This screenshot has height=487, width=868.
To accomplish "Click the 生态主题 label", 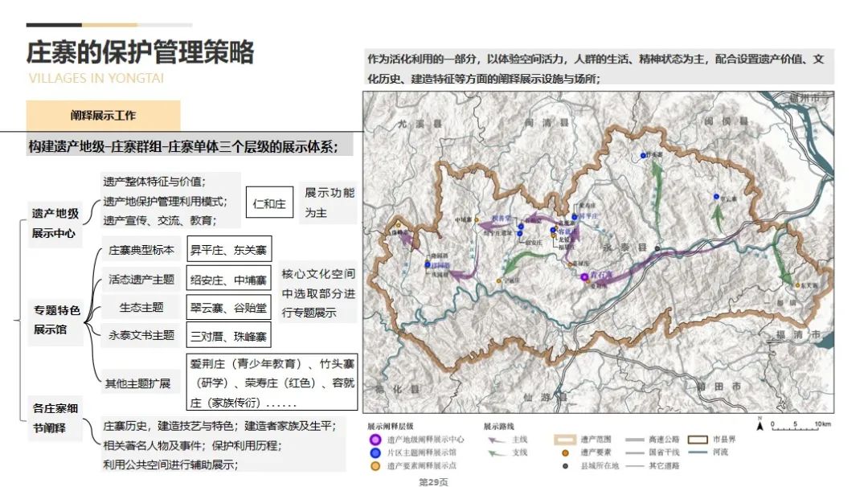I will (x=141, y=308).
